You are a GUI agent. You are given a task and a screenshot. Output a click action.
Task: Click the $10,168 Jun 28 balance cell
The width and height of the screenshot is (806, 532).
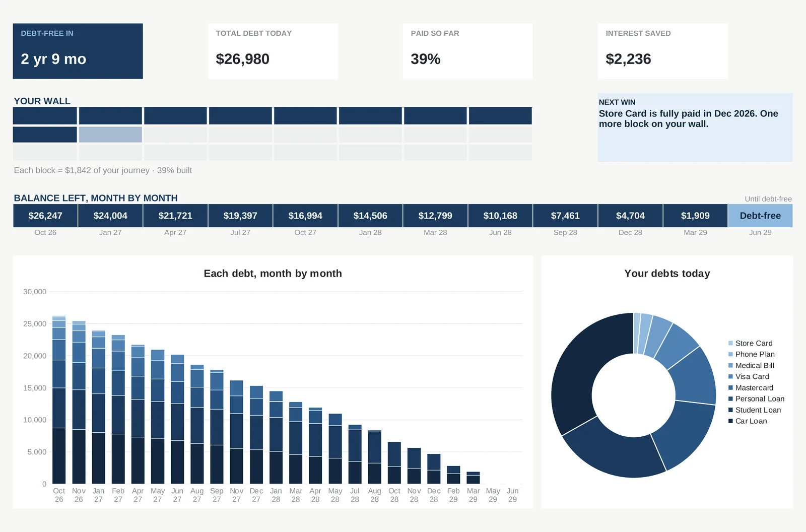500,216
